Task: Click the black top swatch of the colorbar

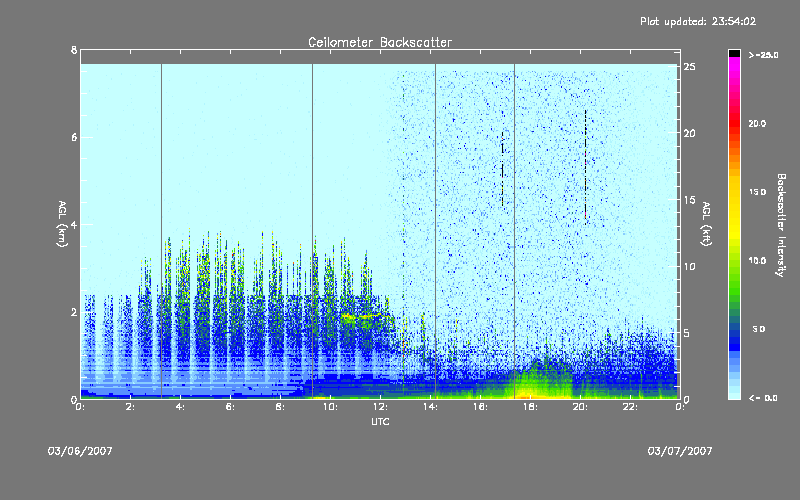Action: pyautogui.click(x=734, y=53)
